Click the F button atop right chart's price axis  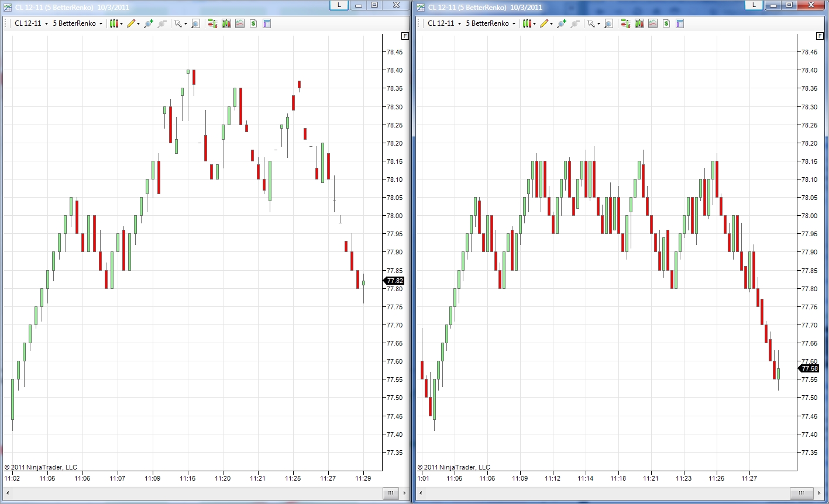coord(820,36)
